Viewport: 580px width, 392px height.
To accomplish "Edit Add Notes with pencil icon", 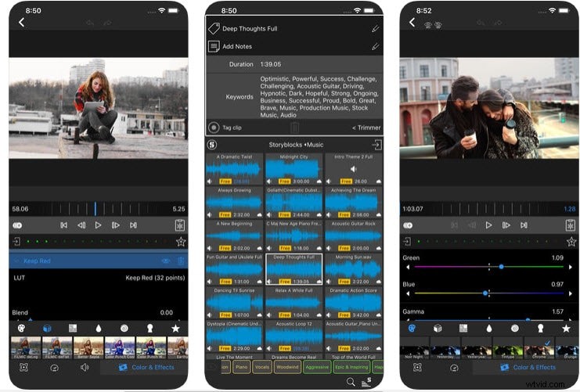I will pyautogui.click(x=375, y=47).
